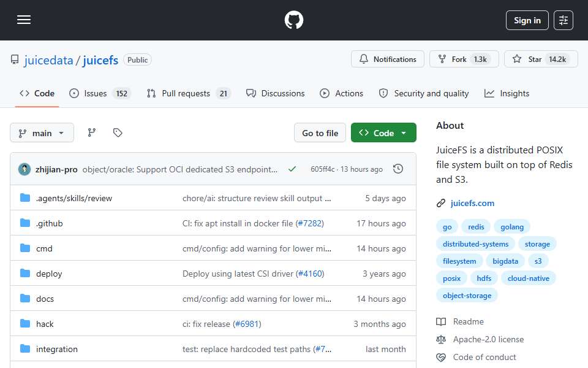View branches via branch icon

click(x=92, y=132)
